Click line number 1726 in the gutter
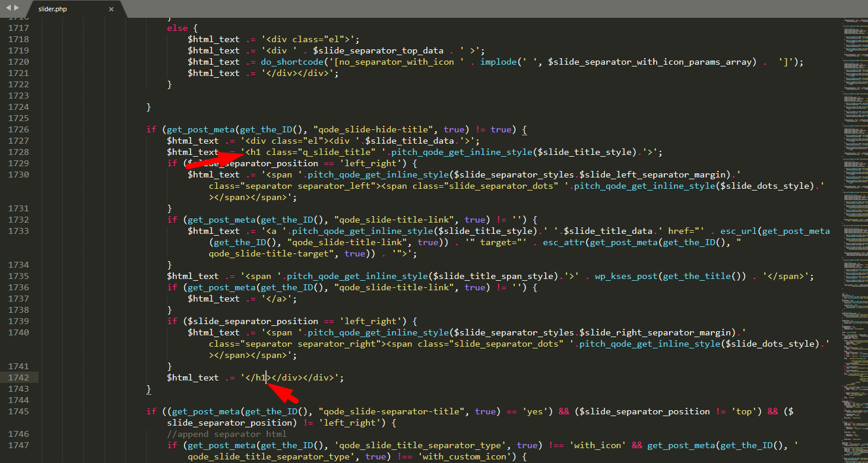The image size is (868, 463). pos(18,129)
